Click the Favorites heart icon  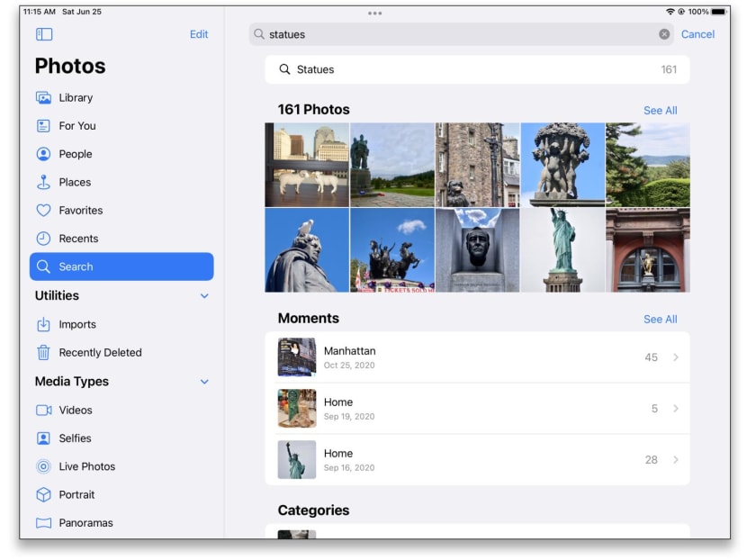point(43,210)
